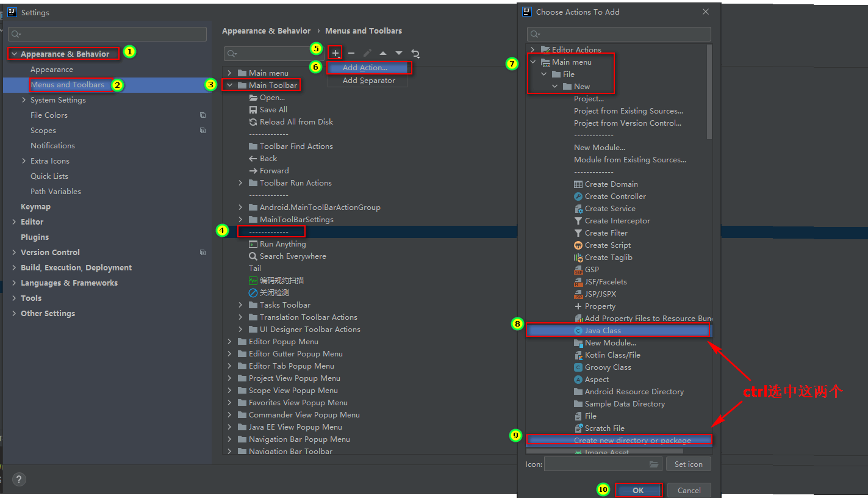
Task: Click the Groovy Class icon
Action: [x=578, y=367]
